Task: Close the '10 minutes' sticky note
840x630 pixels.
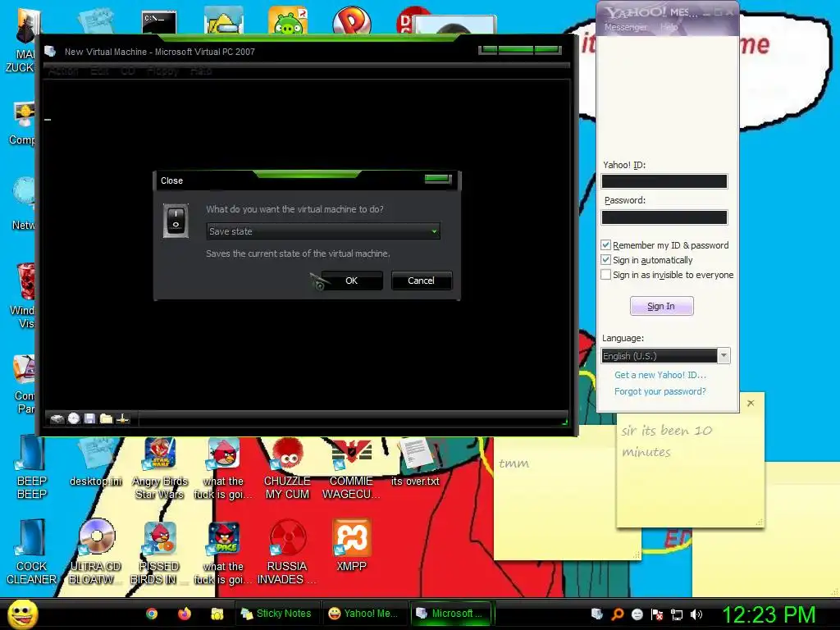Action: [x=751, y=403]
